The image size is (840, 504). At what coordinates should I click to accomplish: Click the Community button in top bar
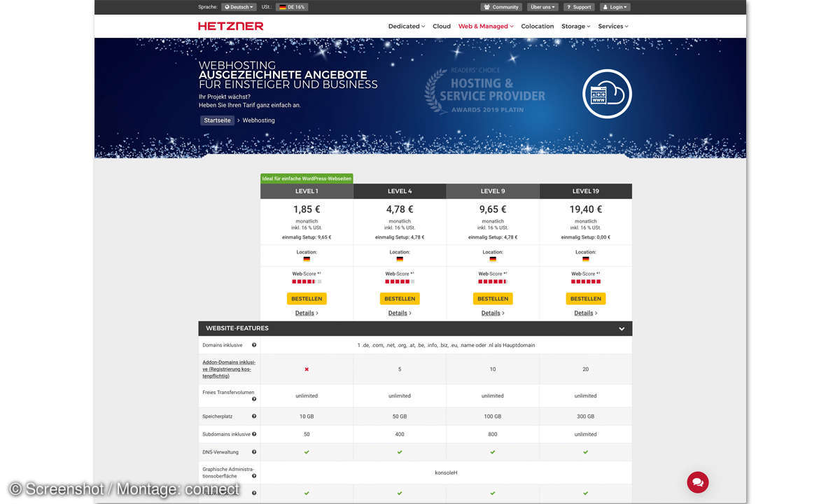(x=500, y=7)
